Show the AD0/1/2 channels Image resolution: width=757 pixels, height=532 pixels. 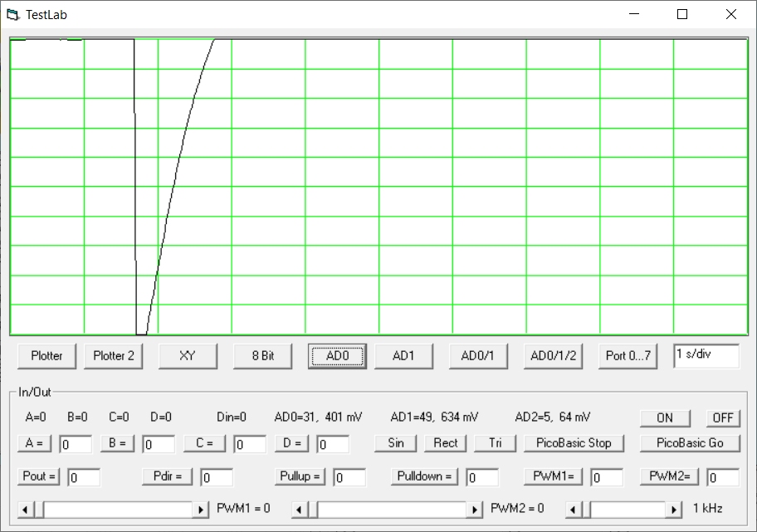[553, 356]
